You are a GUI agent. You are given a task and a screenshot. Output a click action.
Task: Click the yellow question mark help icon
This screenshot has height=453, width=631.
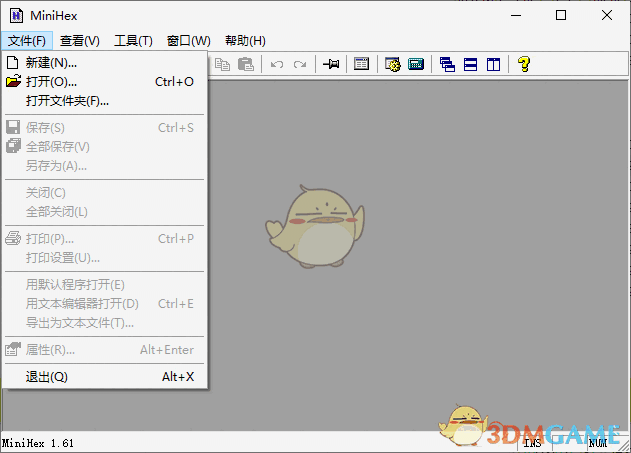[x=524, y=64]
